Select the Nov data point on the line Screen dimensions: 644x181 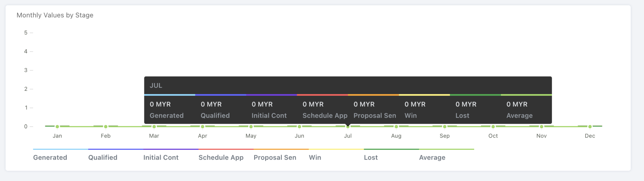[x=541, y=127]
